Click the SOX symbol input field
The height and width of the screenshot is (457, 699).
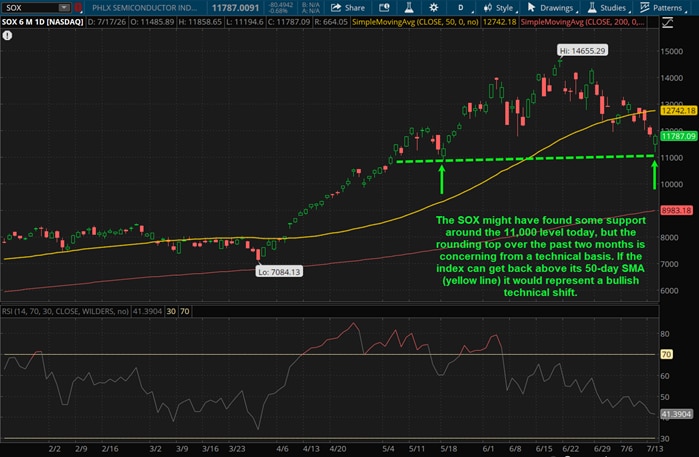point(30,8)
